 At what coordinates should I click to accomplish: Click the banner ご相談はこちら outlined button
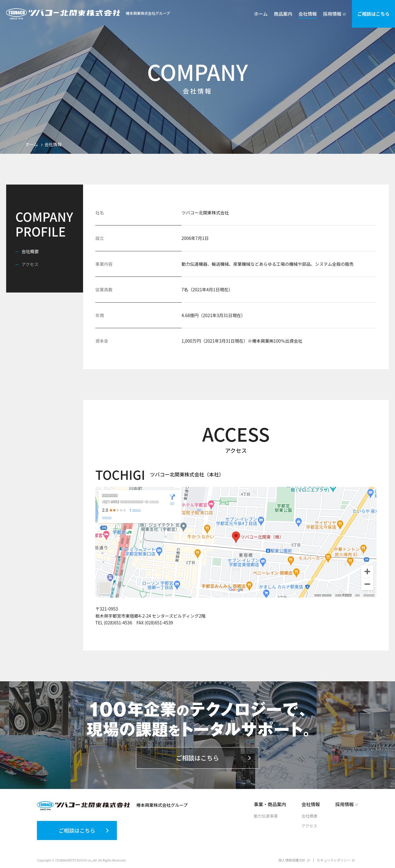[x=197, y=758]
